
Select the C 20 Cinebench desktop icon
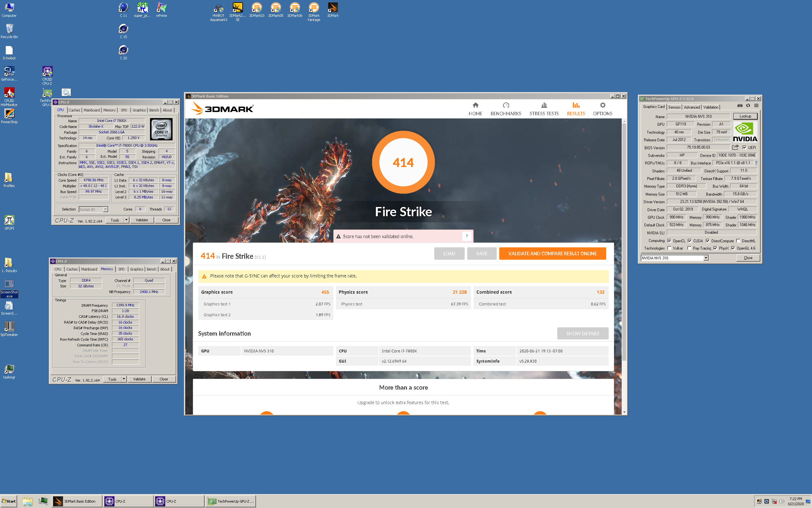click(x=123, y=53)
